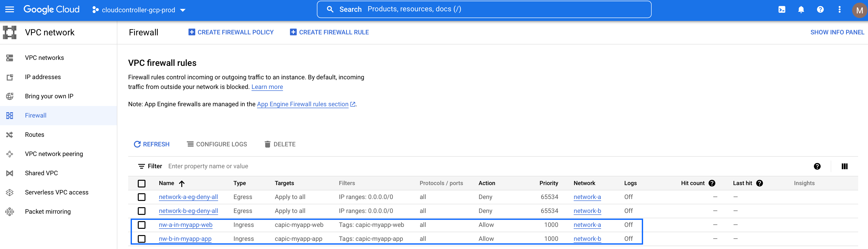The width and height of the screenshot is (868, 249).
Task: Select all rules with header checkbox
Action: (142, 183)
